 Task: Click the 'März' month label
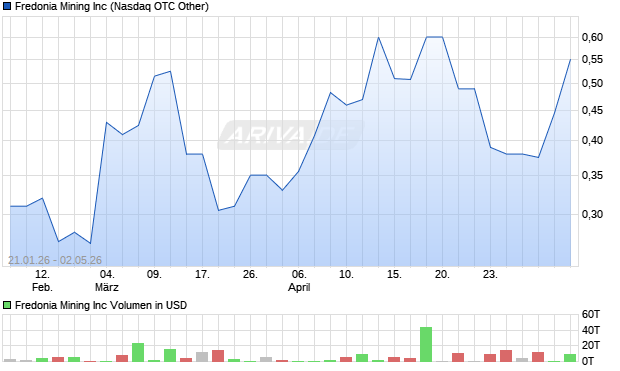pyautogui.click(x=107, y=287)
